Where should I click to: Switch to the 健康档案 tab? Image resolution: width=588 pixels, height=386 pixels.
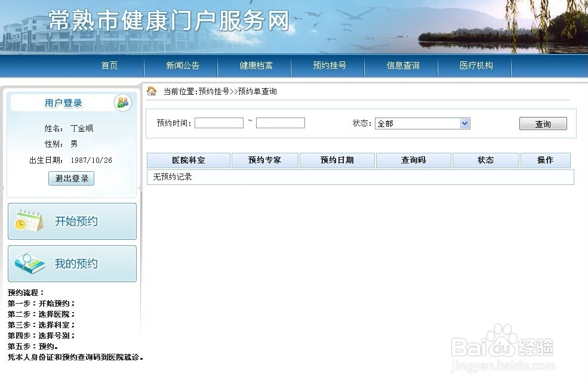[255, 66]
